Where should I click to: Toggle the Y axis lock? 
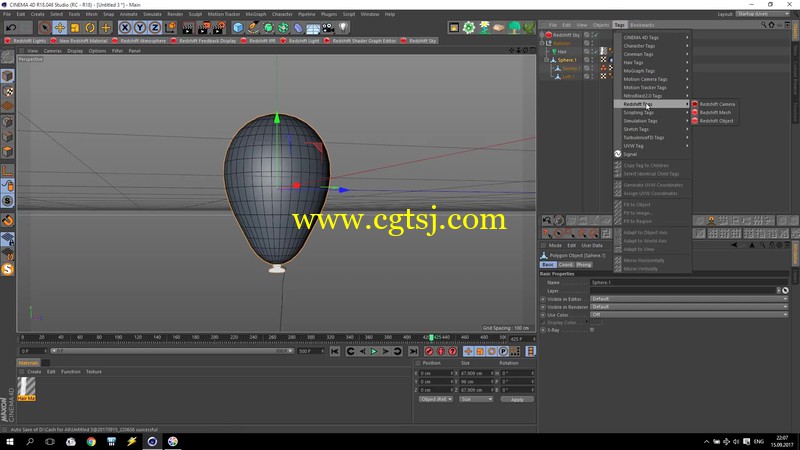point(140,28)
